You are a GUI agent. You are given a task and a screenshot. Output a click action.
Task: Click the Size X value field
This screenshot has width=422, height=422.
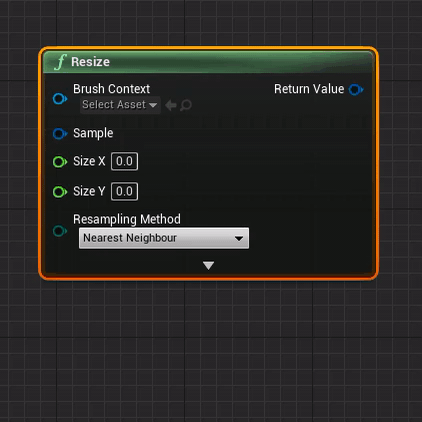point(124,161)
